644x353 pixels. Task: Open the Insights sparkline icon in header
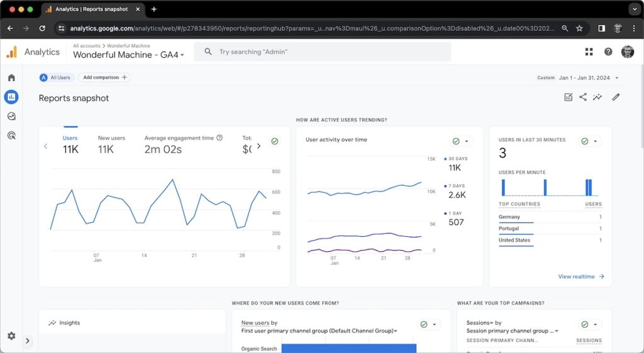[x=597, y=97]
